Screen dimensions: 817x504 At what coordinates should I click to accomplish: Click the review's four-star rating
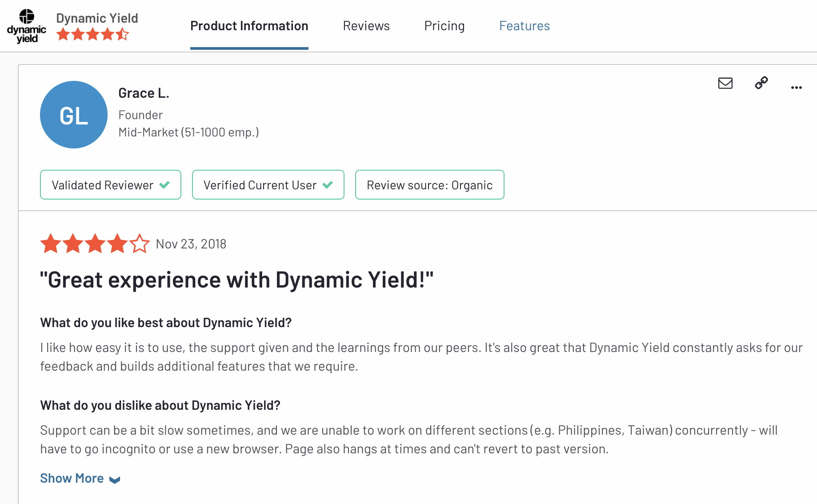point(95,244)
